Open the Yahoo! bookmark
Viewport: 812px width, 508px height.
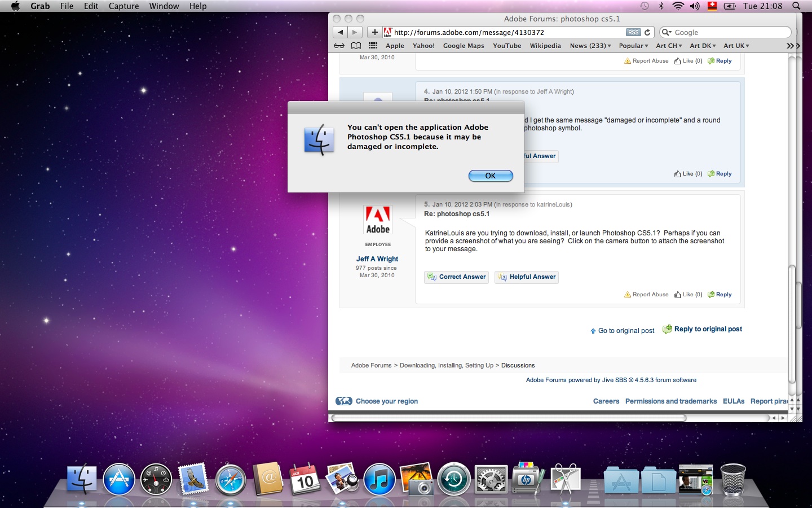tap(423, 46)
